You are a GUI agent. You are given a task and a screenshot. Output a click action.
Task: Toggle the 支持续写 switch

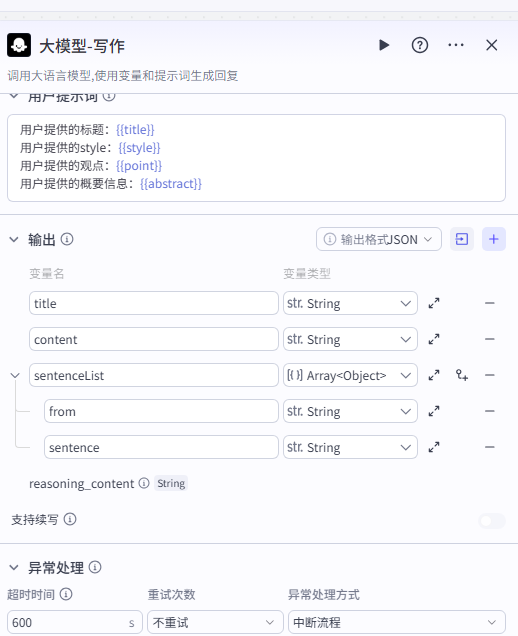492,520
